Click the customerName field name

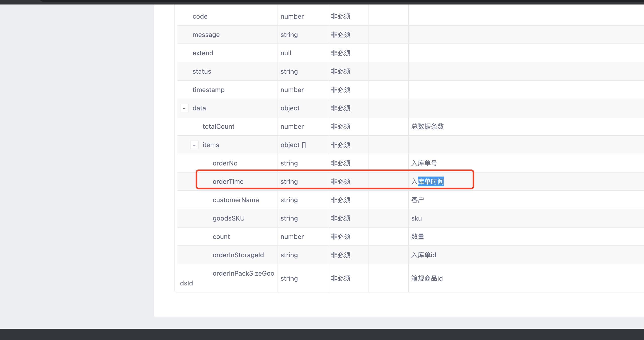236,200
